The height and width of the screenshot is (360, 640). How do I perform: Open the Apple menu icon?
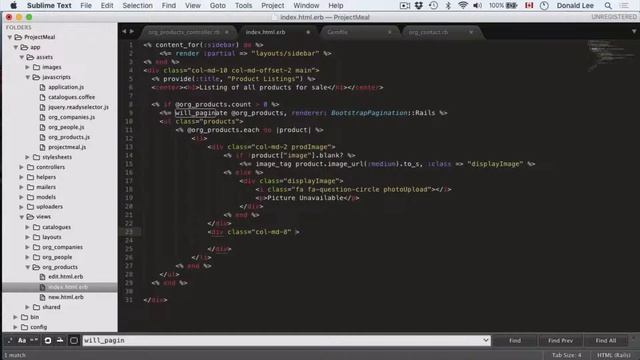point(13,5)
